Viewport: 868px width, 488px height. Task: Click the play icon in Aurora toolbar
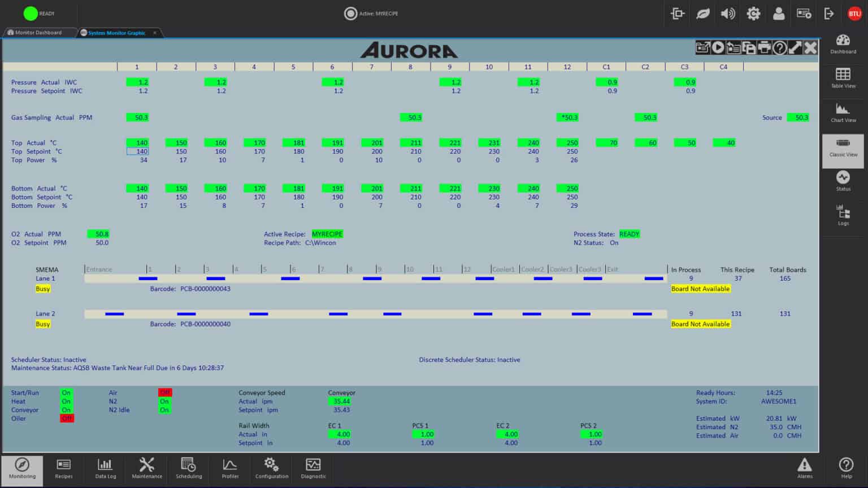(x=718, y=48)
